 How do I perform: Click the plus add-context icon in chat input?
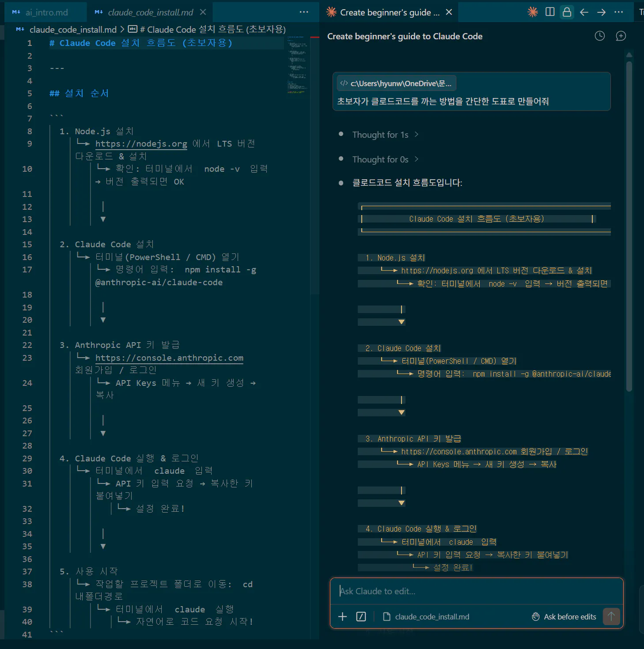click(x=342, y=616)
